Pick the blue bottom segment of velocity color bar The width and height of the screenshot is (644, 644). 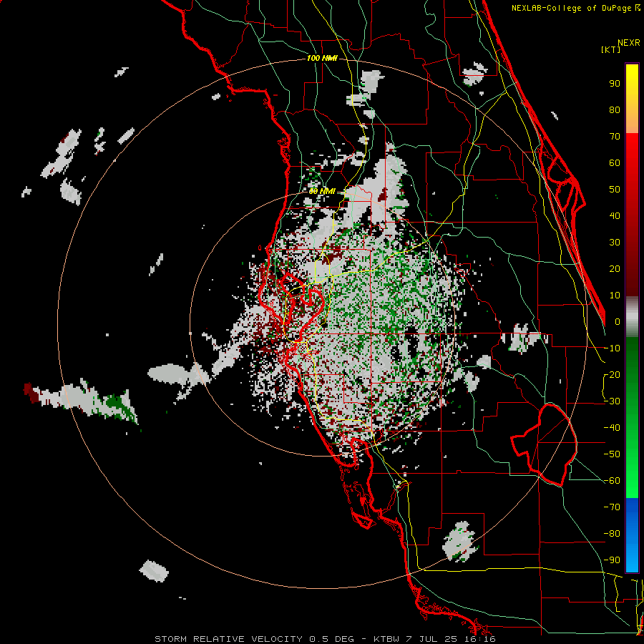point(632,535)
